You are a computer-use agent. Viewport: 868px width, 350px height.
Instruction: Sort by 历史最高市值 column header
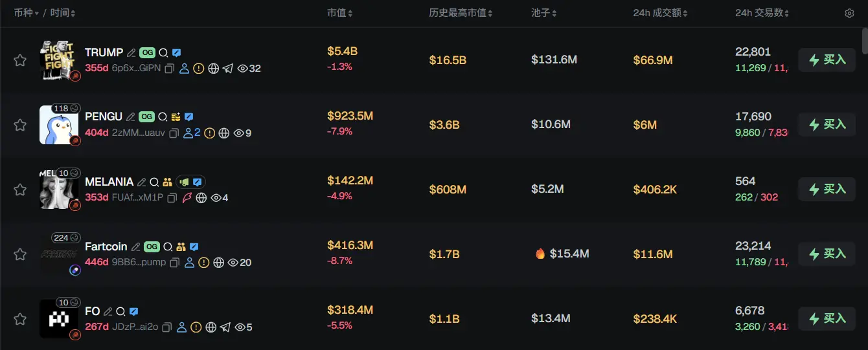tap(461, 14)
